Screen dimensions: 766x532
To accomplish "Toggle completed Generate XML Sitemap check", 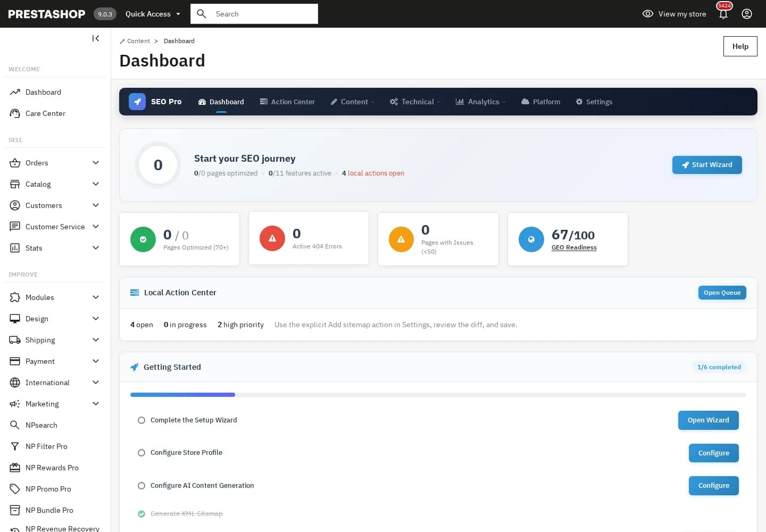I will click(141, 514).
